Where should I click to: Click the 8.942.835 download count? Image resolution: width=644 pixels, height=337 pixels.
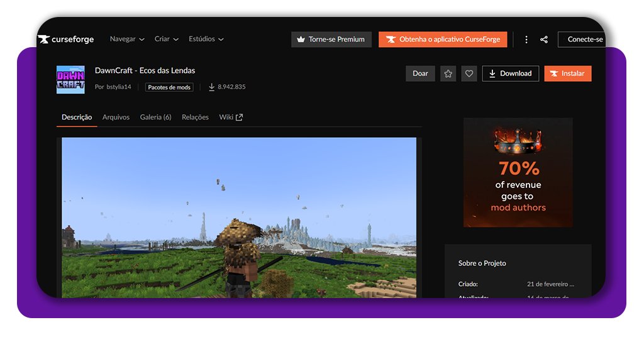227,87
